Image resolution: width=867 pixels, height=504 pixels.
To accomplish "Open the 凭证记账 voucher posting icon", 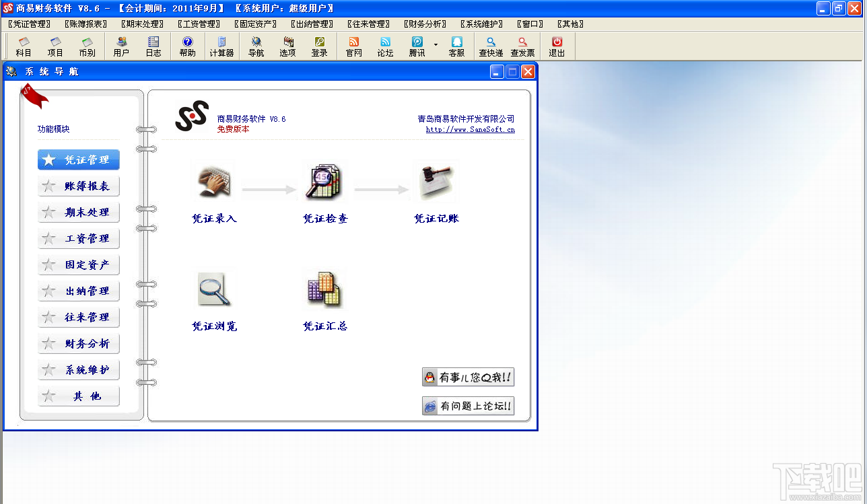I will [x=436, y=182].
